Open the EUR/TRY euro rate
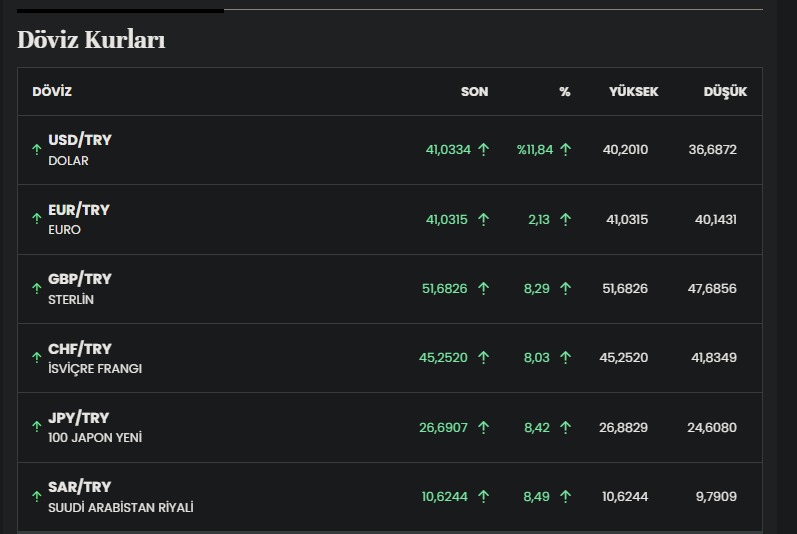Viewport: 797px width, 534px height. (390, 219)
